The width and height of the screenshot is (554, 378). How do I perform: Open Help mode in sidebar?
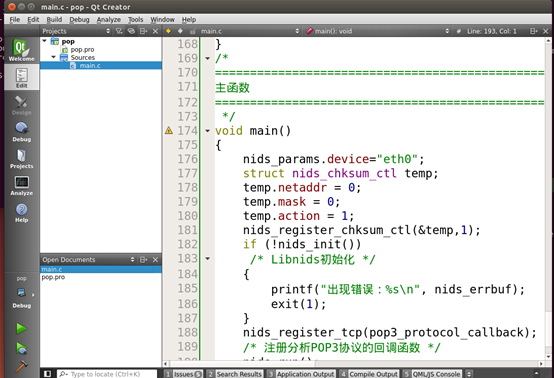pos(22,213)
